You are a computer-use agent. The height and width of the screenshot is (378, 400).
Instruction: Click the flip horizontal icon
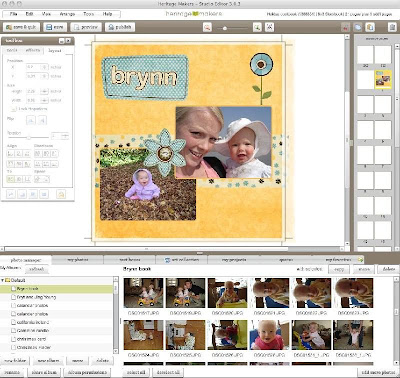click(x=31, y=120)
